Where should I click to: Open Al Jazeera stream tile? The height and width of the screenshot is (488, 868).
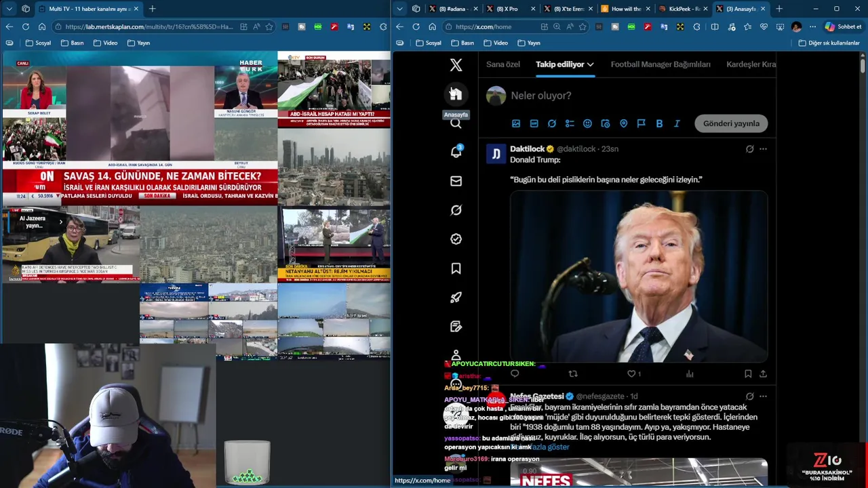click(x=71, y=244)
